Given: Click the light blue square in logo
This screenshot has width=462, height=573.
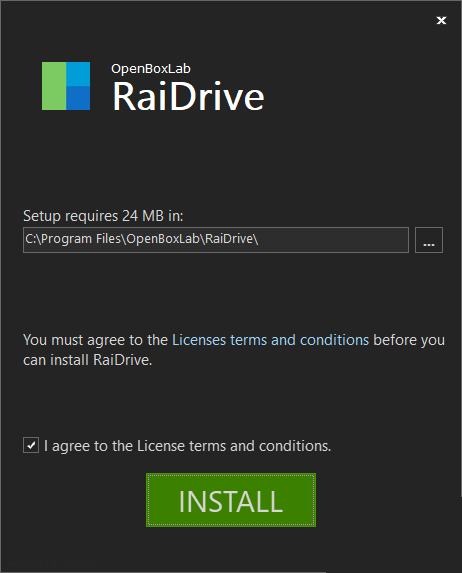Looking at the screenshot, I should click(78, 74).
